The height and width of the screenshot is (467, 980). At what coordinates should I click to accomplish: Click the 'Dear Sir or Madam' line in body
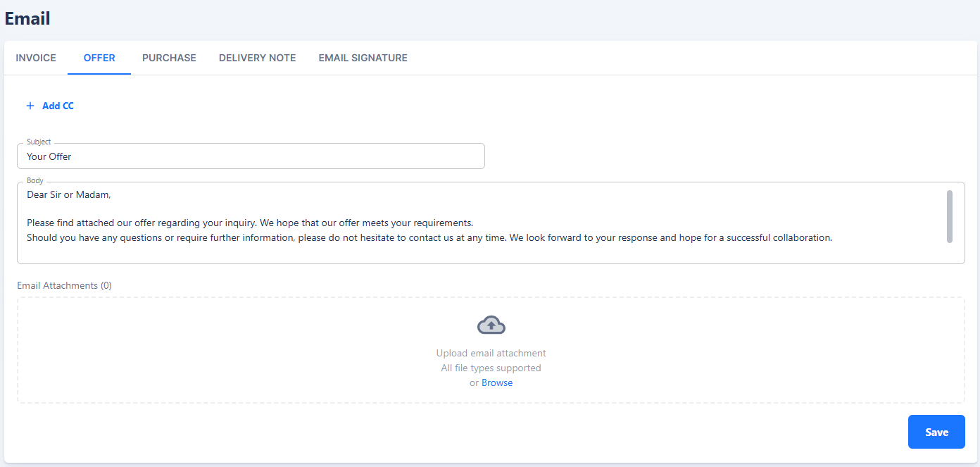[x=69, y=194]
